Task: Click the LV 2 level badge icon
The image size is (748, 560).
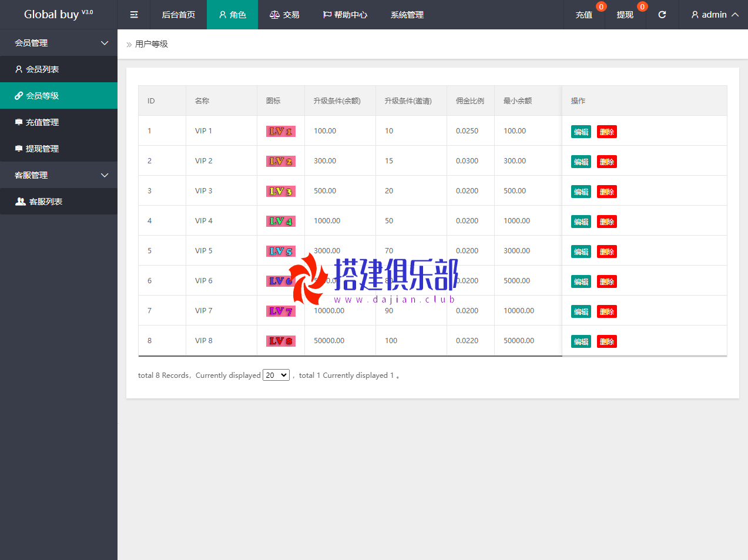Action: 281,162
